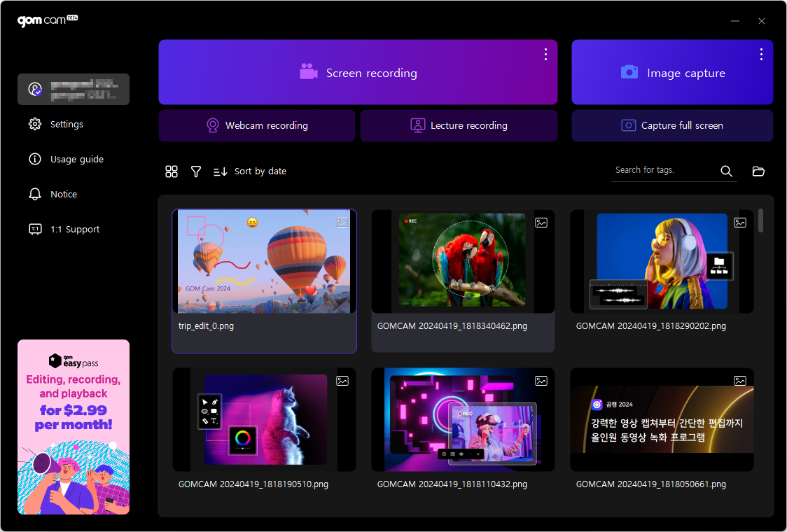Click the user account profile icon

coord(35,90)
